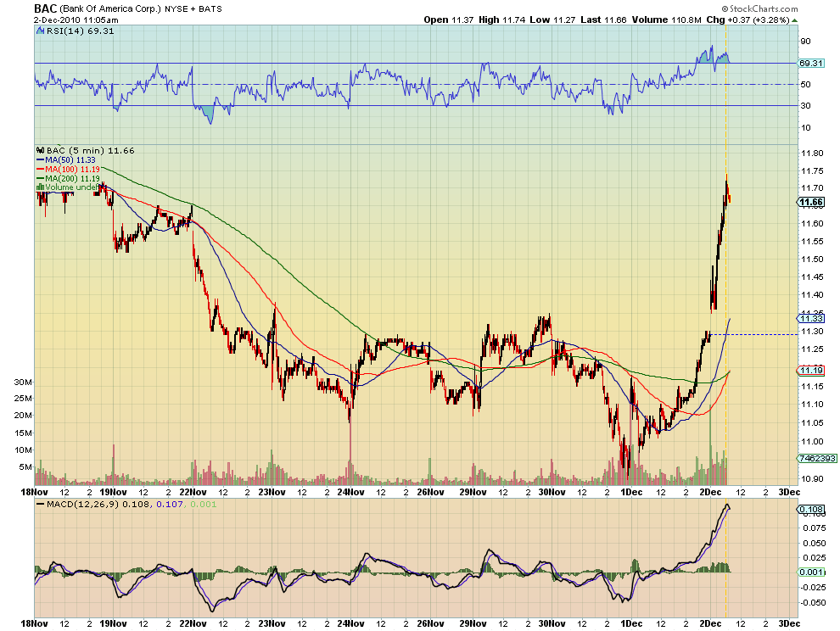The width and height of the screenshot is (840, 631).
Task: Click the 90 level on RSI axis
Action: tap(806, 42)
